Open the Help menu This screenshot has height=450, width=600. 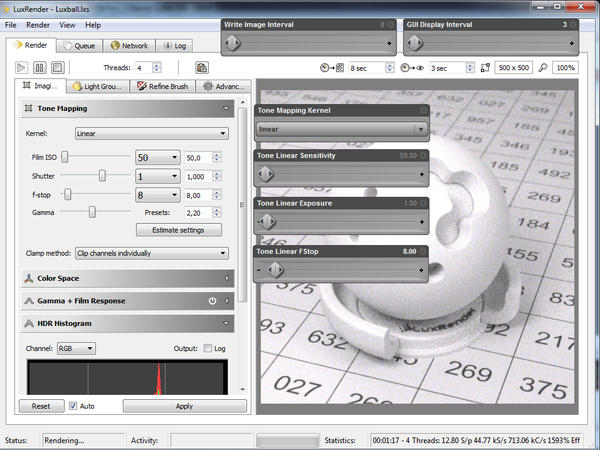click(x=93, y=25)
